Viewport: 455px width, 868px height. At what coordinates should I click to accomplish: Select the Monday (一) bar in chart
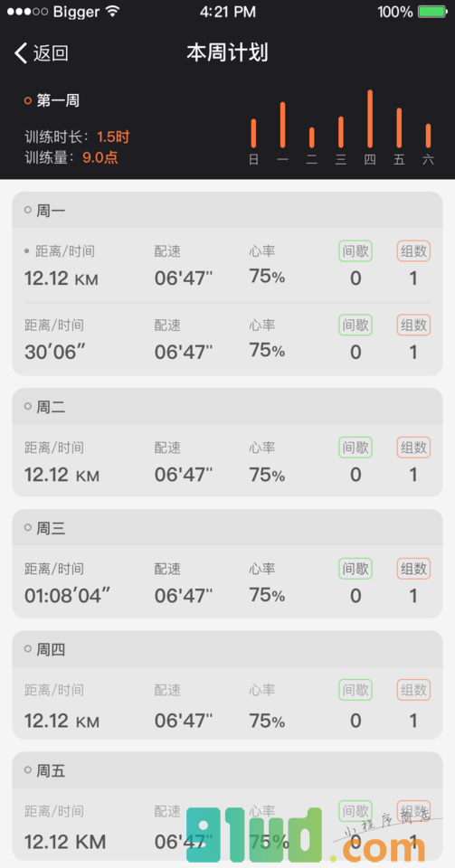coord(283,125)
